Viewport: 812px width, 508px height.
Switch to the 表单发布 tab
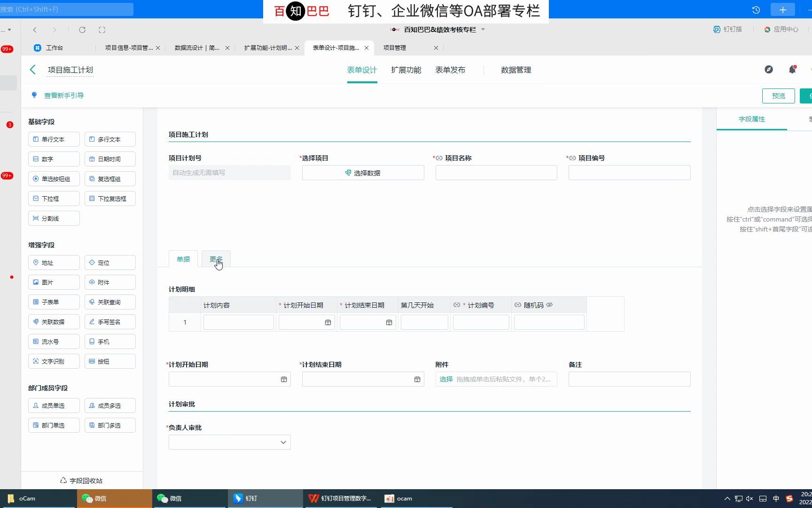[450, 70]
